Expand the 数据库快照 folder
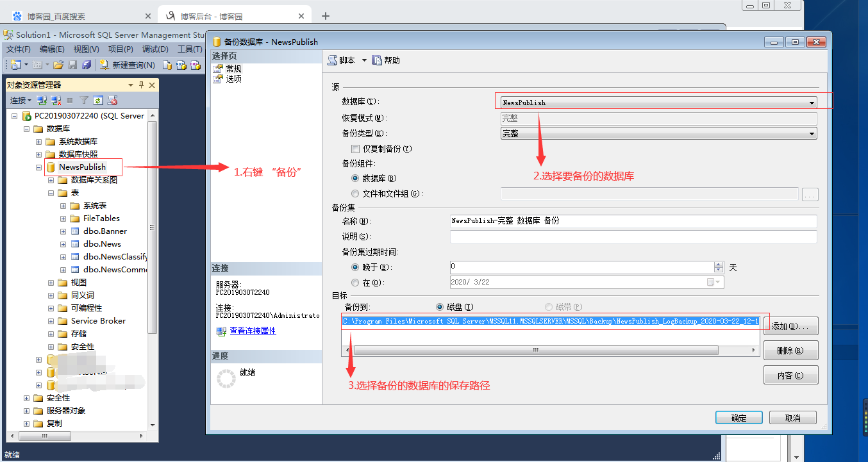Viewport: 868px width, 462px height. click(39, 154)
